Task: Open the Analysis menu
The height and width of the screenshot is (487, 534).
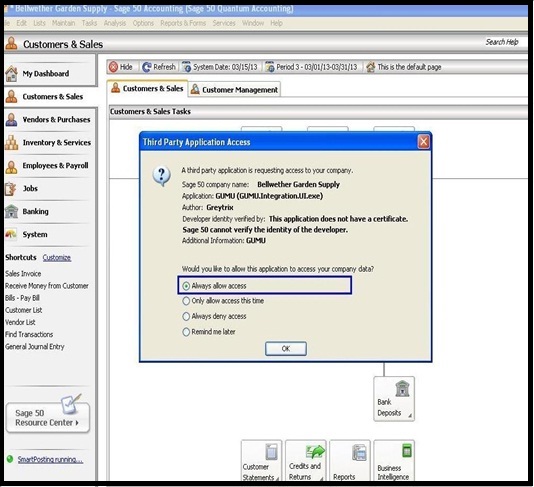Action: [x=115, y=23]
